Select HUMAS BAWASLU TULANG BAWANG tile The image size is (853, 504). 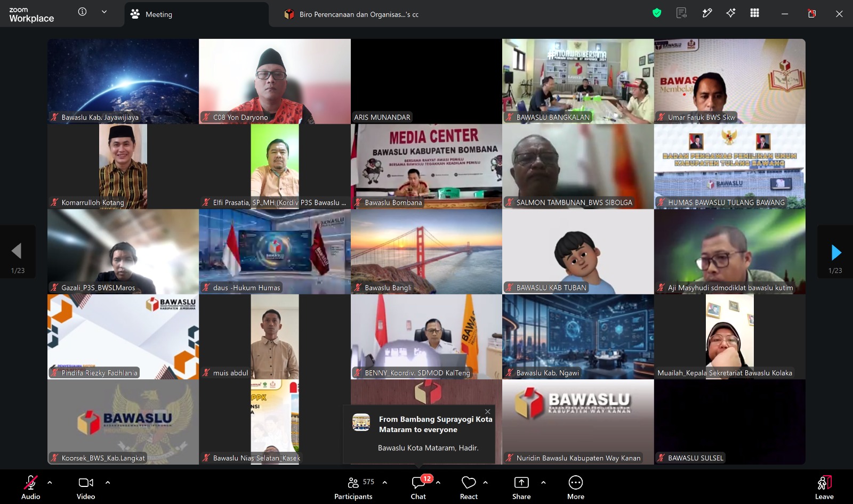[x=730, y=166]
